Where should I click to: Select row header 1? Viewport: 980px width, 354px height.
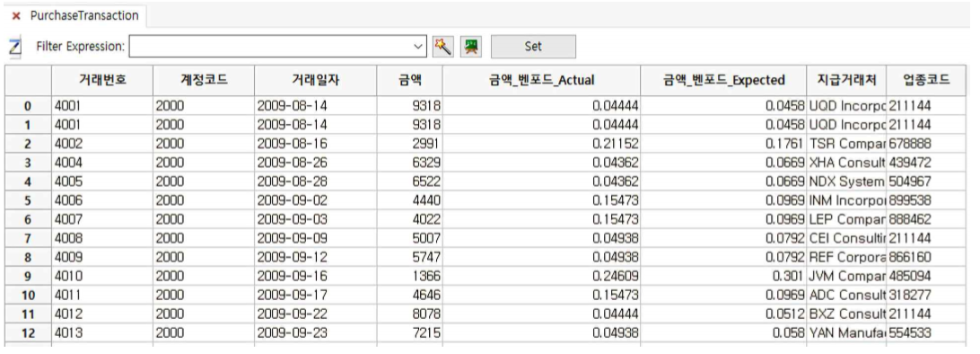[28, 125]
